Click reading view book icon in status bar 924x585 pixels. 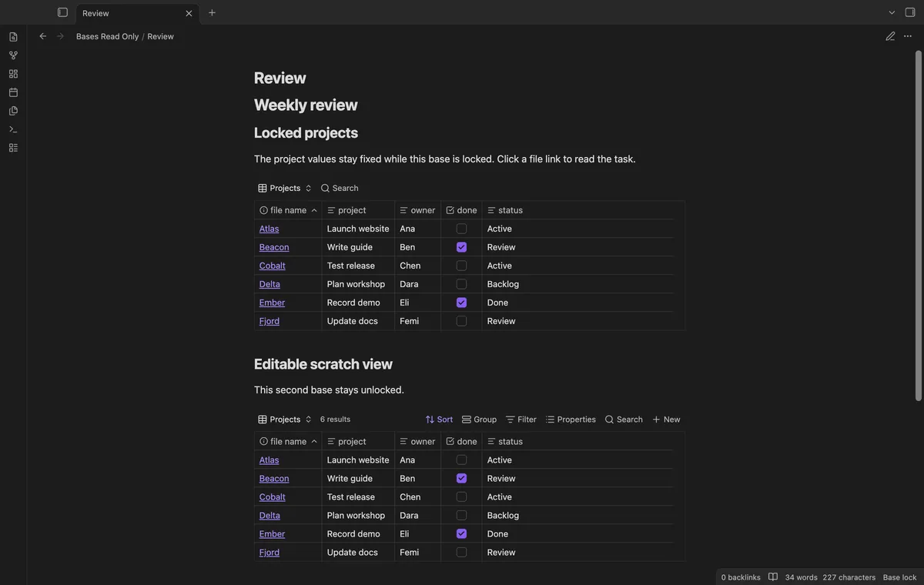pos(773,577)
